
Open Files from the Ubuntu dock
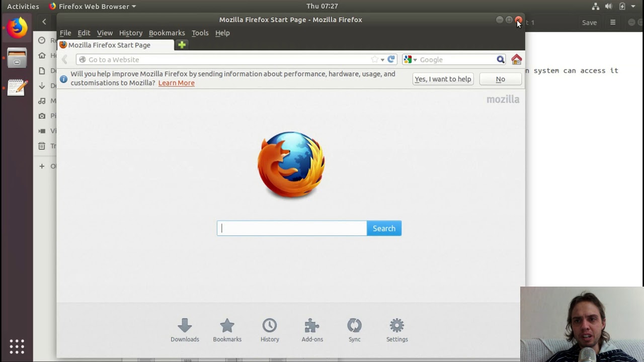tap(17, 58)
